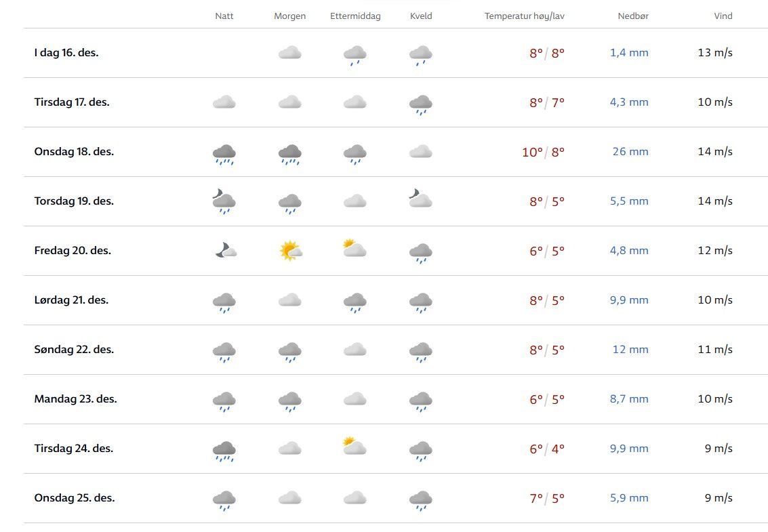Click rainy night icon for Onsdag 25. des.
Screen dimensions: 768x532
(224, 500)
